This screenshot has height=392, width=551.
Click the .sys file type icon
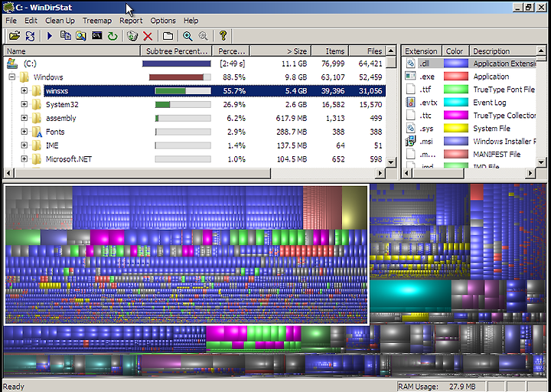coord(410,129)
